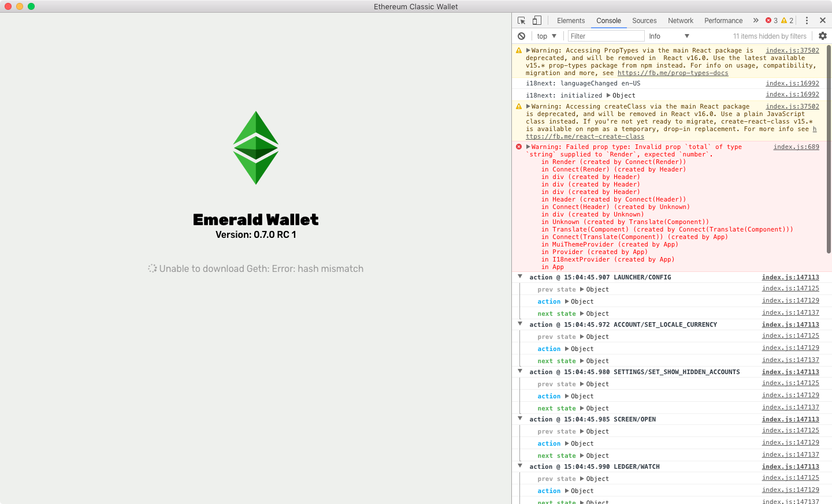Switch to the Performance tab
Screen dimensions: 832x504
(x=723, y=20)
